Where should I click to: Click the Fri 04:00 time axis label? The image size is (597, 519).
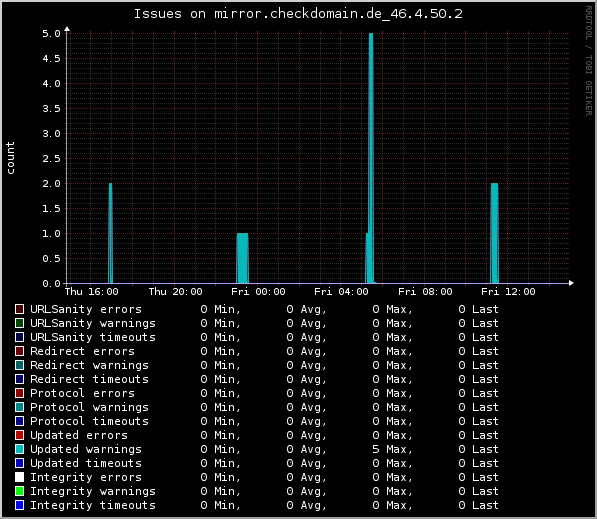coord(341,292)
